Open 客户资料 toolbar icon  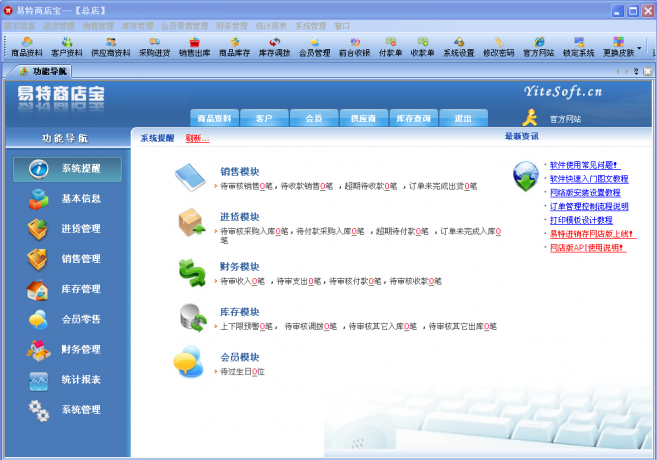pos(67,47)
